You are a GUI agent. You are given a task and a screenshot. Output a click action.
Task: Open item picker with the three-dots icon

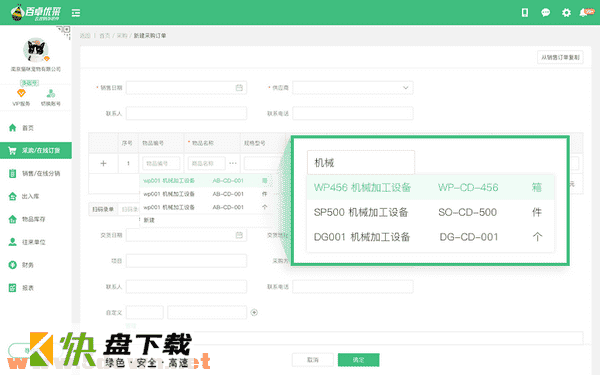click(233, 163)
